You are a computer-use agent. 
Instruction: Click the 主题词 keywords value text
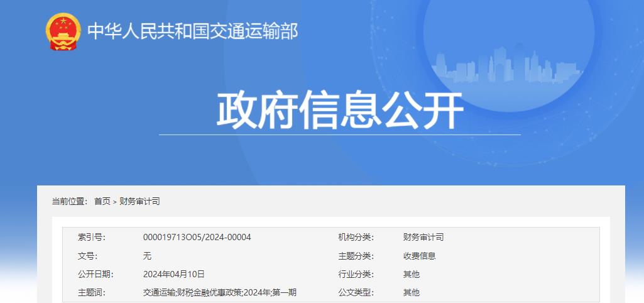click(219, 292)
